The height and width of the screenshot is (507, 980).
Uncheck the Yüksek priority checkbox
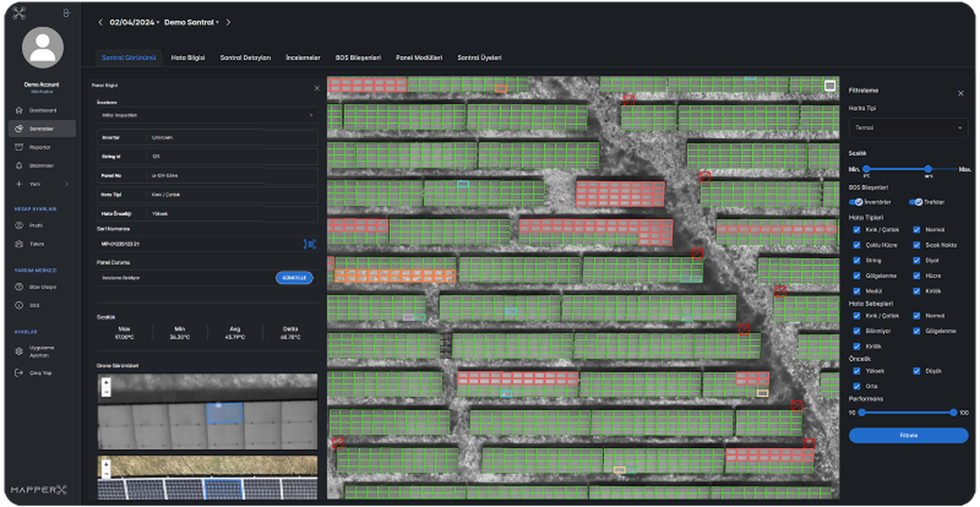point(857,371)
